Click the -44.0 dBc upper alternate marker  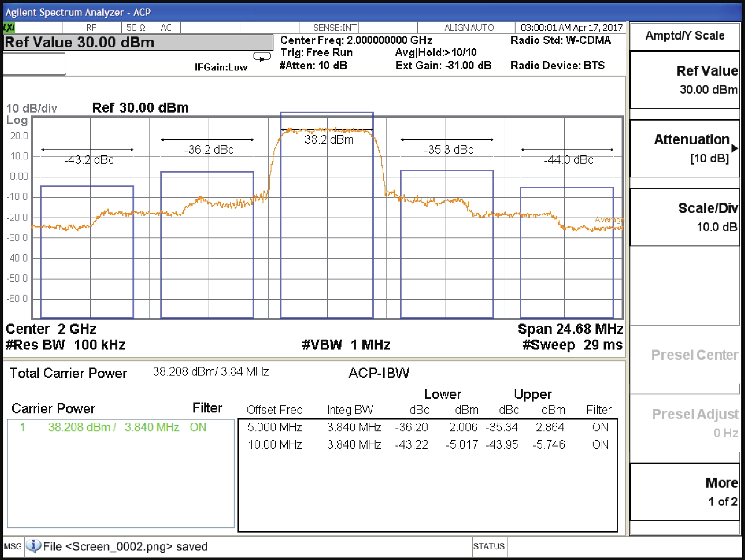[x=568, y=160]
